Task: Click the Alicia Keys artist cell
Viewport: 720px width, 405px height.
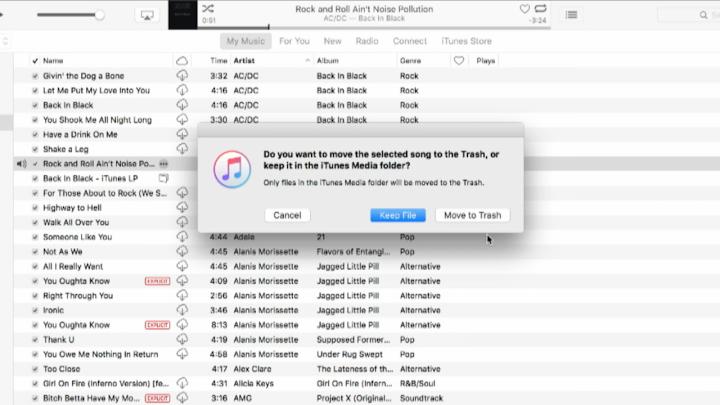Action: tap(253, 383)
